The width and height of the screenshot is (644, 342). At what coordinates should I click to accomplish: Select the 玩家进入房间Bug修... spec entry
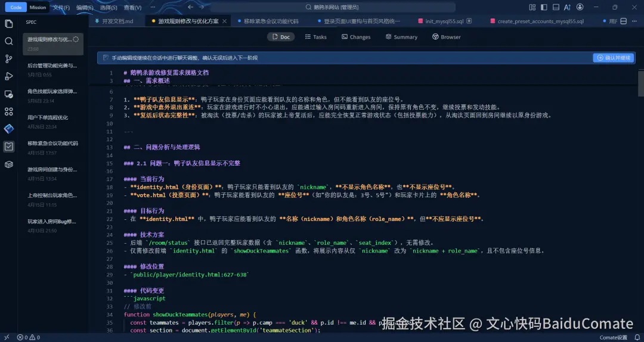click(x=53, y=226)
